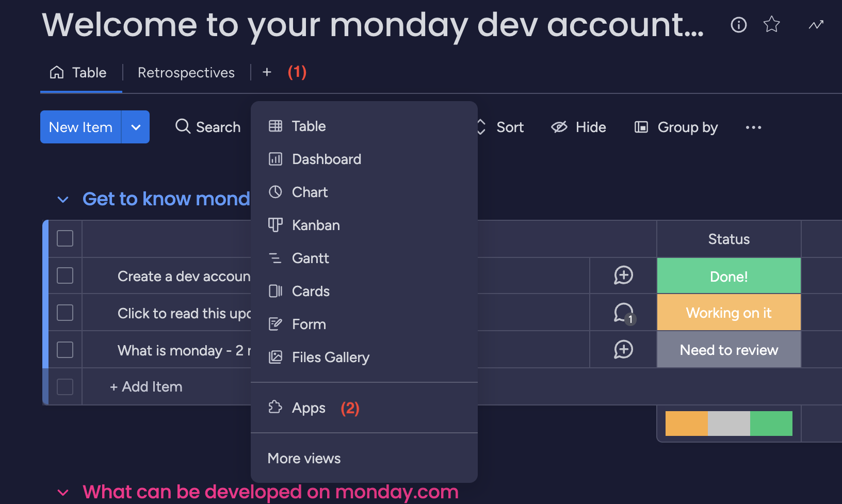The height and width of the screenshot is (504, 842).
Task: Open the What is monday item
Action: point(184,351)
